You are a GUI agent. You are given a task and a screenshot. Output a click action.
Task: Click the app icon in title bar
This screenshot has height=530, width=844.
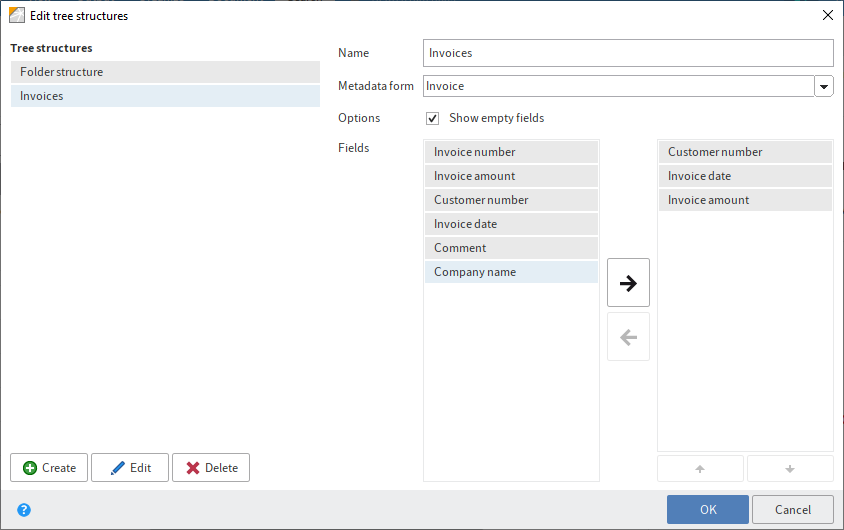pos(17,15)
